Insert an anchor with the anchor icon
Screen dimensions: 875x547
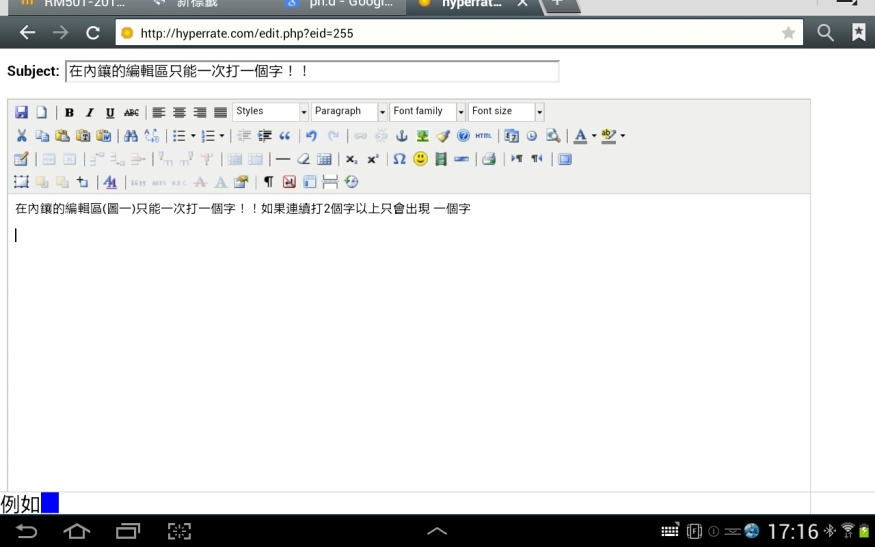(403, 136)
